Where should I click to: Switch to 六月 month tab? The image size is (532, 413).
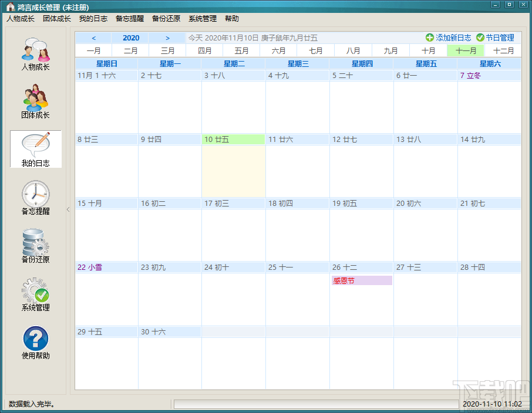(x=278, y=51)
